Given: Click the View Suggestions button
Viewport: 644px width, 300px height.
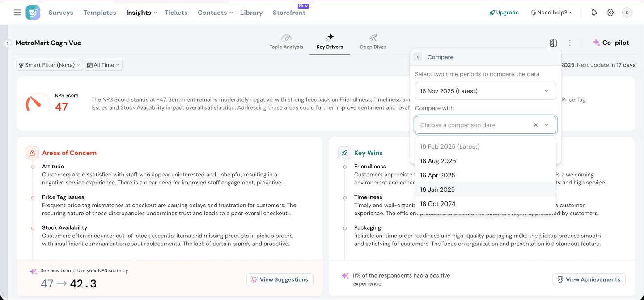Looking at the screenshot, I should (280, 279).
